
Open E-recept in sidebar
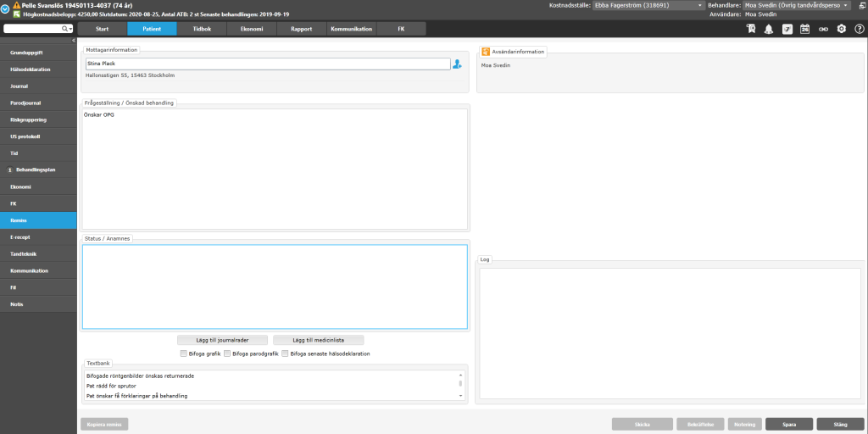(x=38, y=237)
